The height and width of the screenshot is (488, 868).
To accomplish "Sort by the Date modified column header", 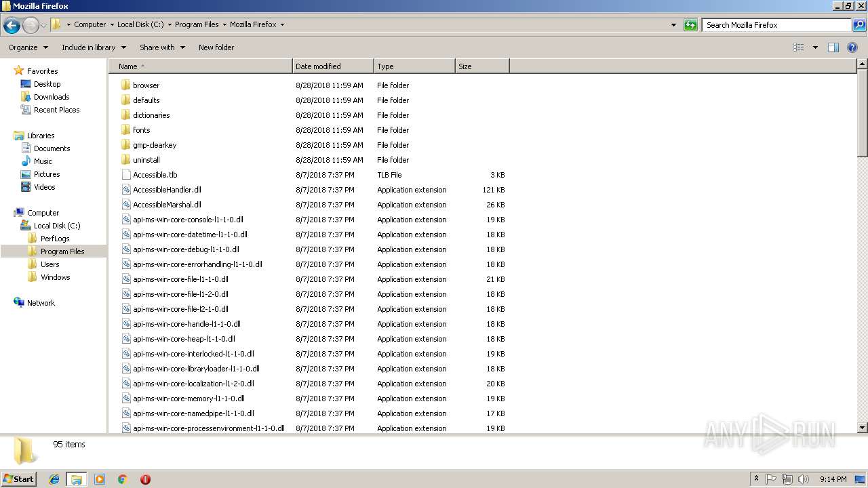I will pos(333,66).
